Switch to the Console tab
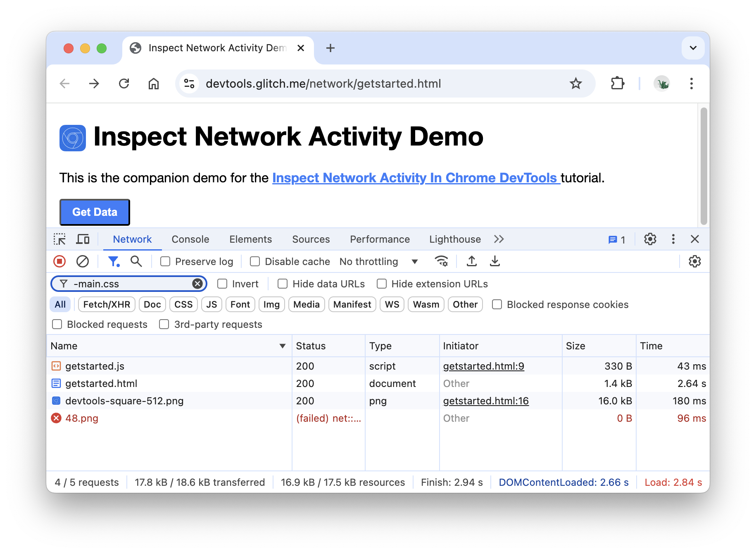This screenshot has width=756, height=554. coord(190,239)
